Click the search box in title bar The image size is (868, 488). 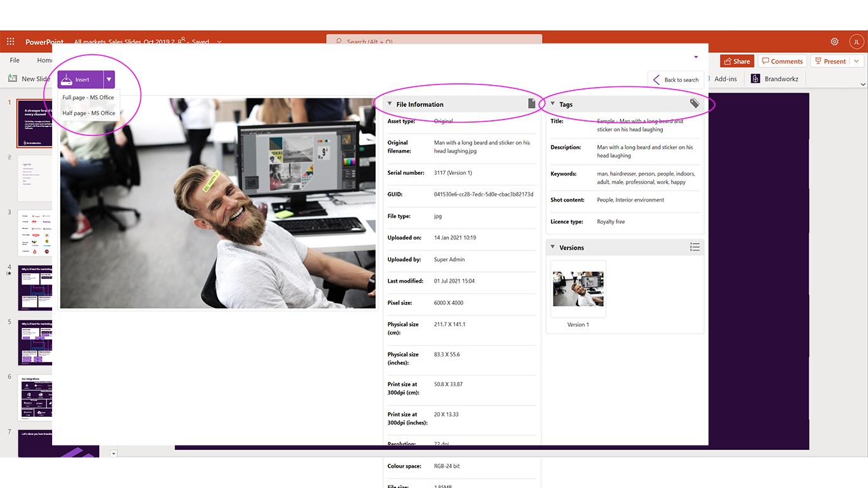point(434,39)
